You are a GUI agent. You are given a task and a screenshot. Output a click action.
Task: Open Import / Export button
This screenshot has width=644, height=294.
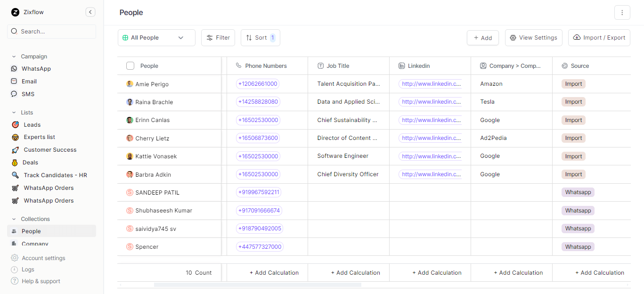(599, 38)
